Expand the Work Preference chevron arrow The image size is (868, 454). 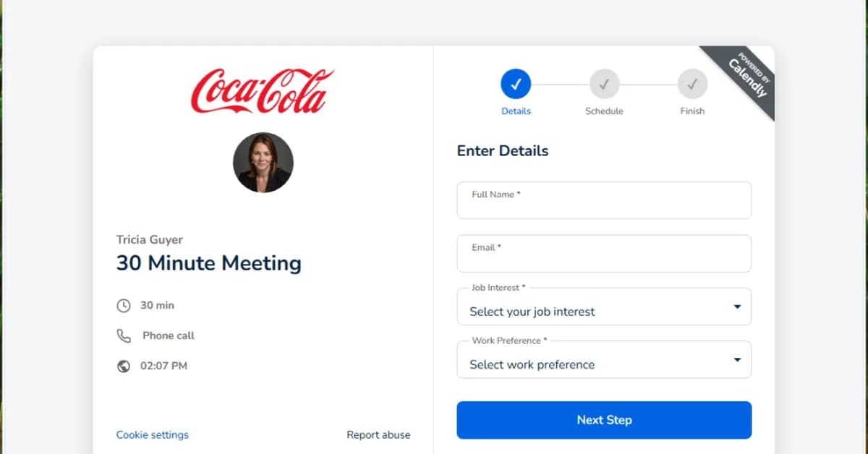pos(737,359)
